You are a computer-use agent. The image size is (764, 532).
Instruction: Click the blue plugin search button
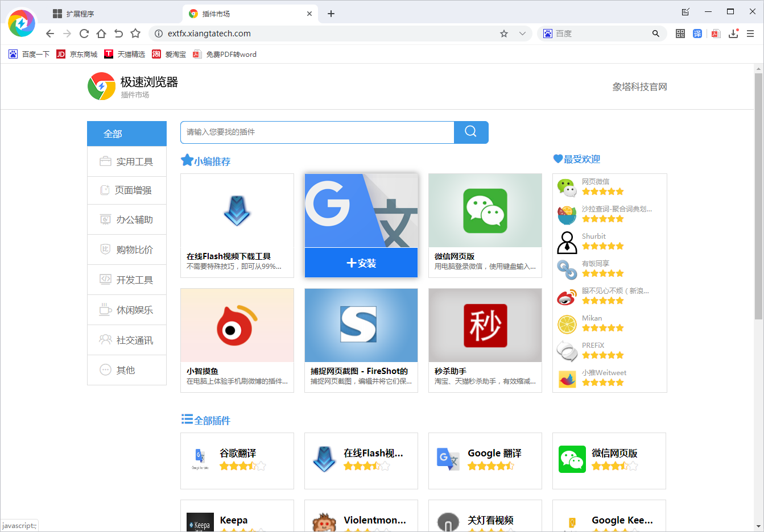471,132
